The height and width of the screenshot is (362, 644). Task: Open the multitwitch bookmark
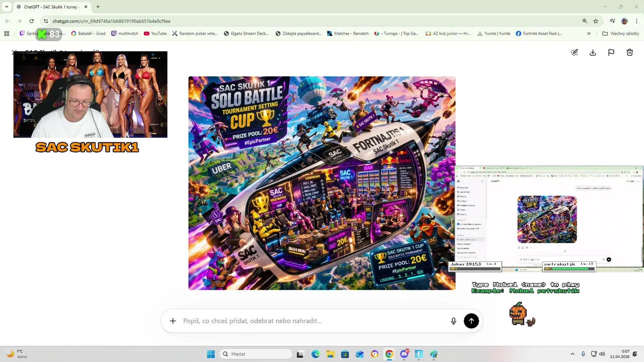(124, 34)
